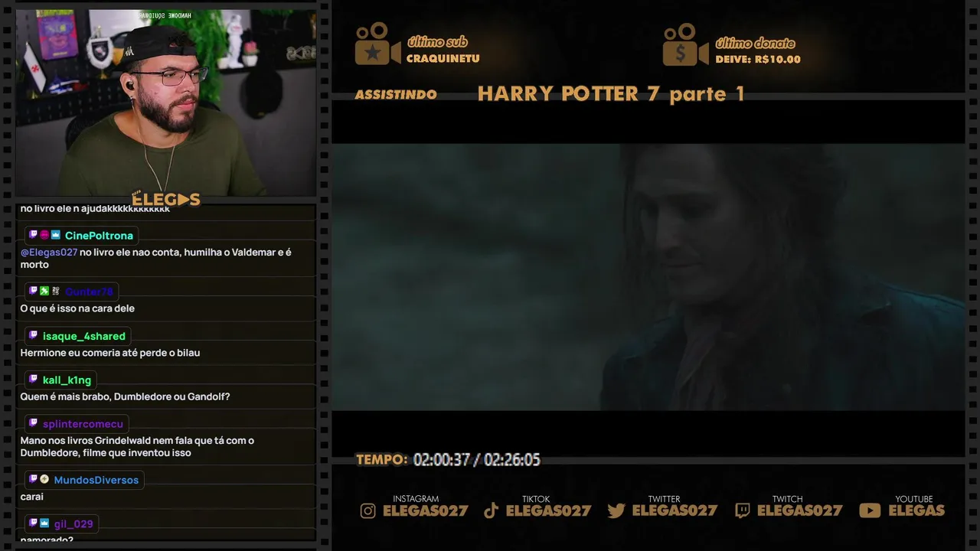Open gil_029's chat username
The width and height of the screenshot is (980, 551).
[x=73, y=524]
